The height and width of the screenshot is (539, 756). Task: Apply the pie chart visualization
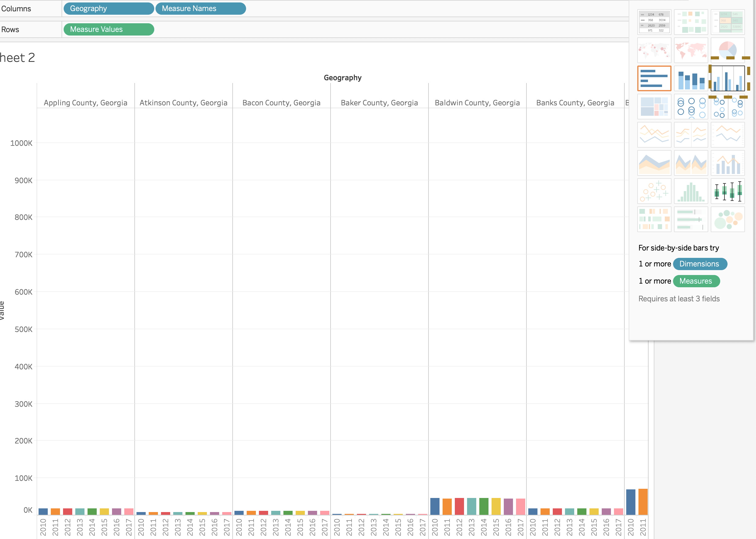click(728, 50)
